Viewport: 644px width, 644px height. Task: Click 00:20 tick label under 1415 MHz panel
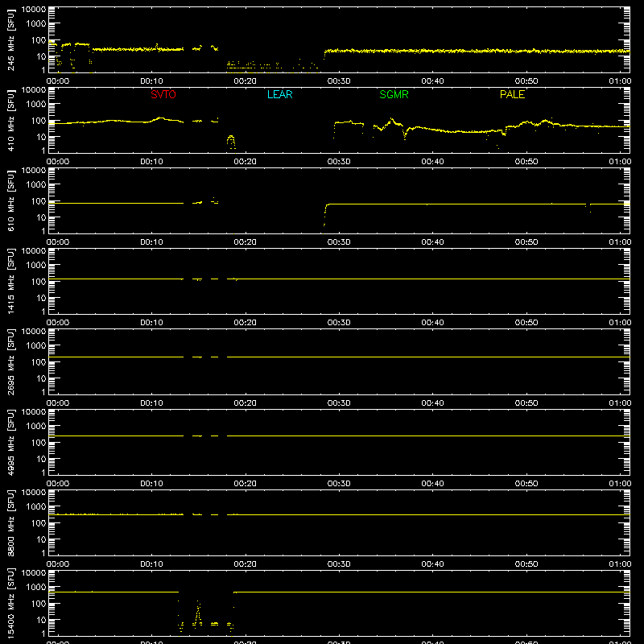point(246,323)
